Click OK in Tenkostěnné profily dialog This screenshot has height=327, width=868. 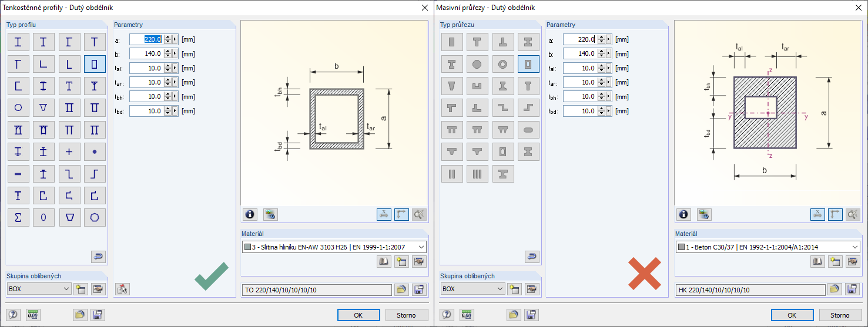pyautogui.click(x=358, y=315)
